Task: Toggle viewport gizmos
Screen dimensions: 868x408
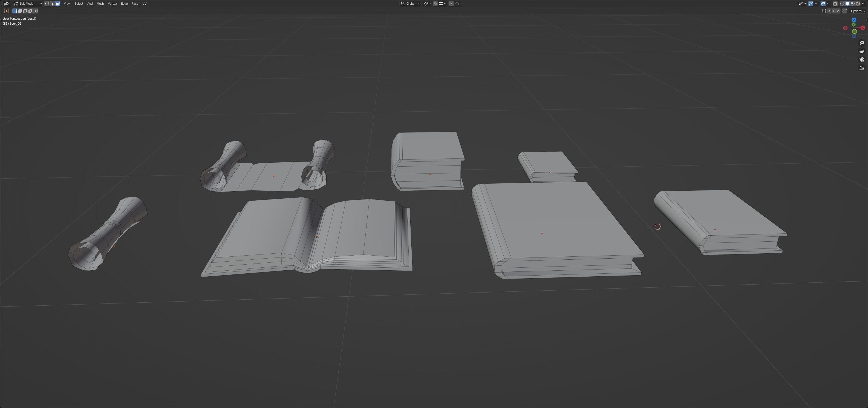Action: (x=811, y=3)
